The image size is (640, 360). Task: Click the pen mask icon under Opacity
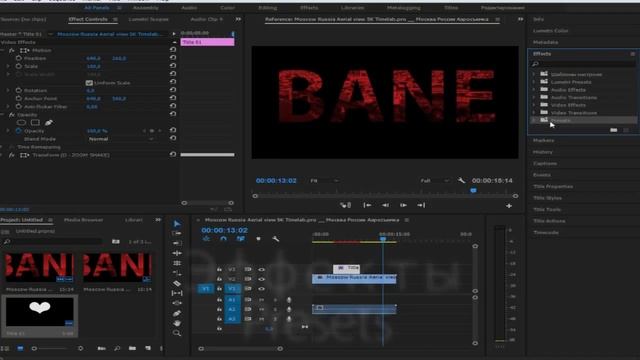click(49, 122)
